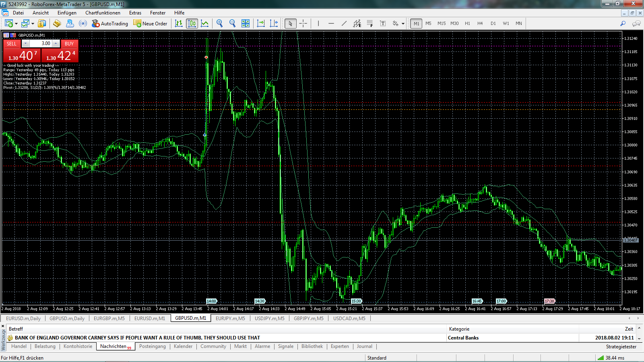Switch chart to line chart view
The height and width of the screenshot is (362, 644).
click(205, 23)
